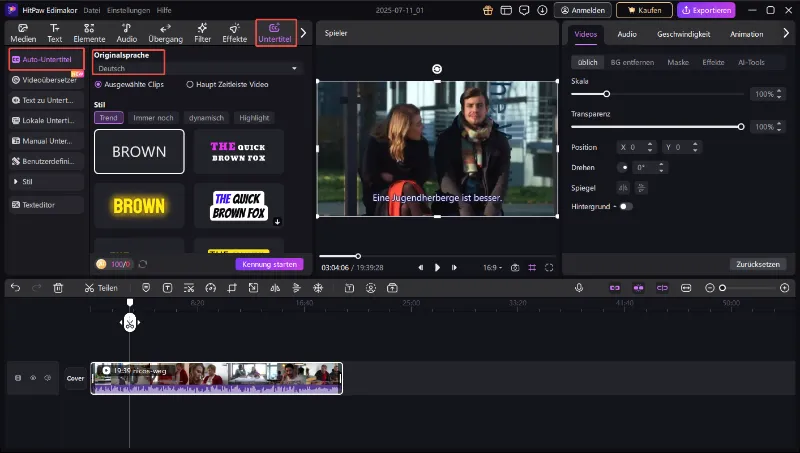Open the Originalsprache Deutsch dropdown
Viewport: 800px width, 453px height.
coord(197,68)
